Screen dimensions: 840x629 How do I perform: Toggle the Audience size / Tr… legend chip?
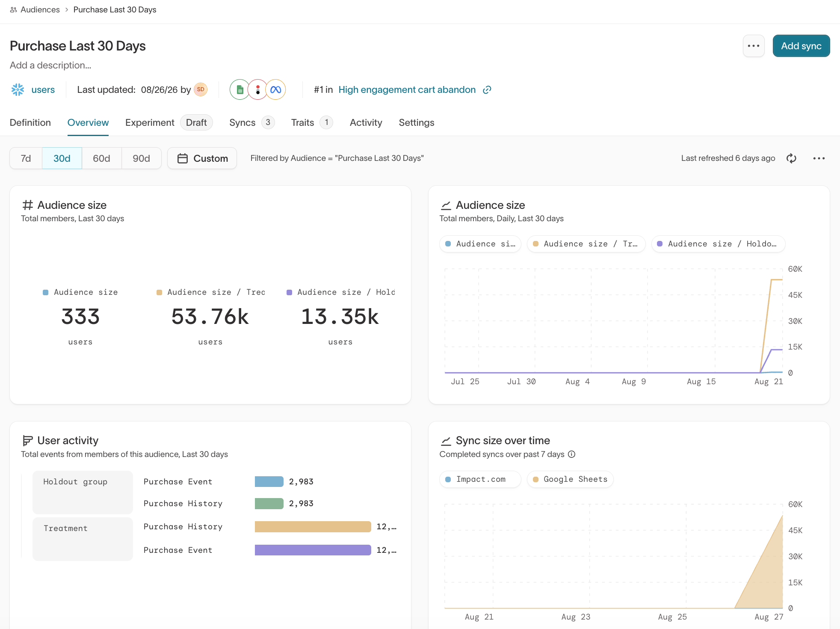586,244
